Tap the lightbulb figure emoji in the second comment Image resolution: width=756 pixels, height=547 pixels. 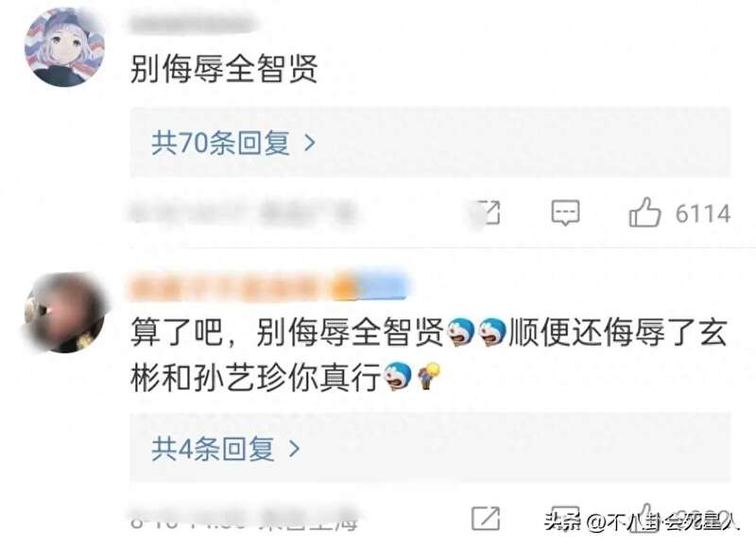[429, 376]
